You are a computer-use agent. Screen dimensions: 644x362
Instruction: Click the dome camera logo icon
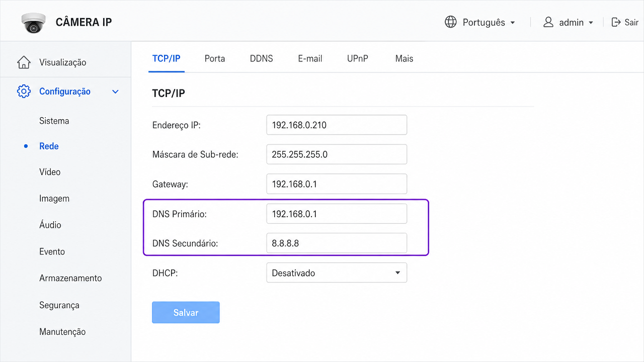[34, 23]
